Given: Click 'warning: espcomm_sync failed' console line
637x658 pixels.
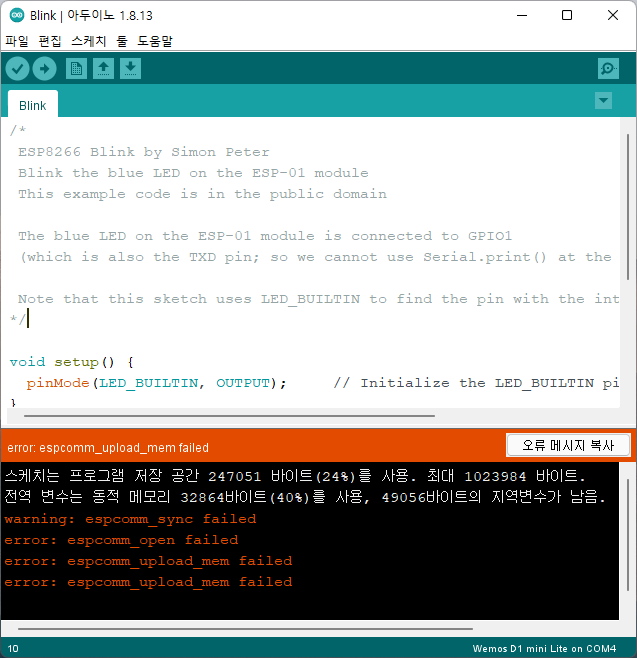Looking at the screenshot, I should (130, 519).
